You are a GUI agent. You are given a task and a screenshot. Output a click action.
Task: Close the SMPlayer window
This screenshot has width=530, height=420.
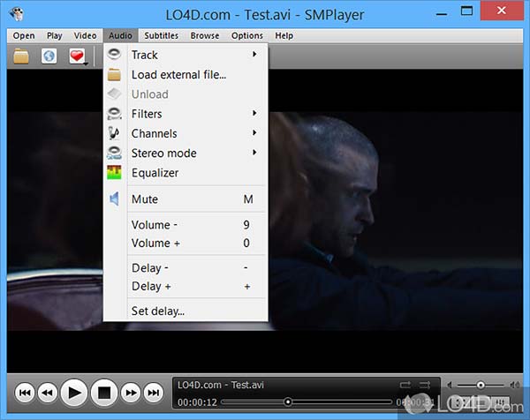click(x=502, y=11)
